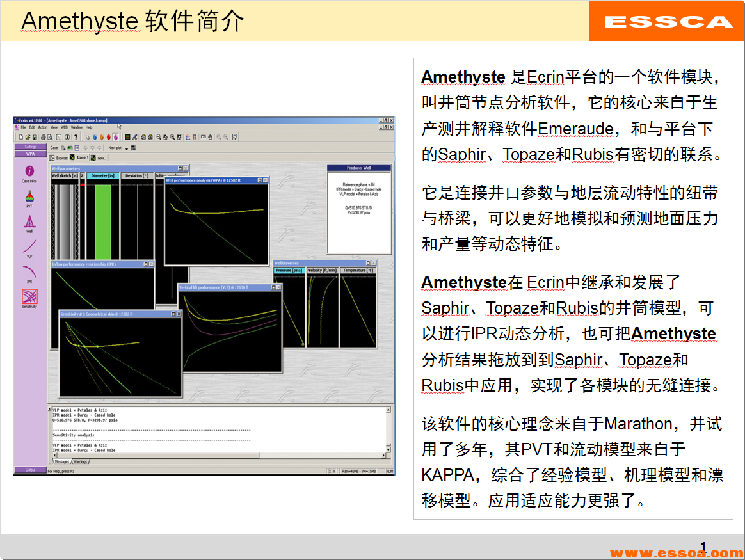Click the Save toolbar icon

pos(34,137)
